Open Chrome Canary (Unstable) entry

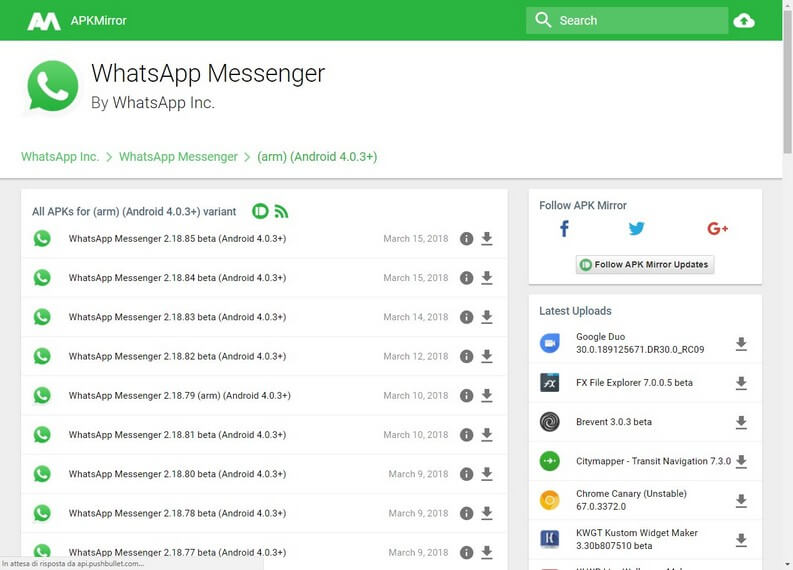(x=631, y=500)
